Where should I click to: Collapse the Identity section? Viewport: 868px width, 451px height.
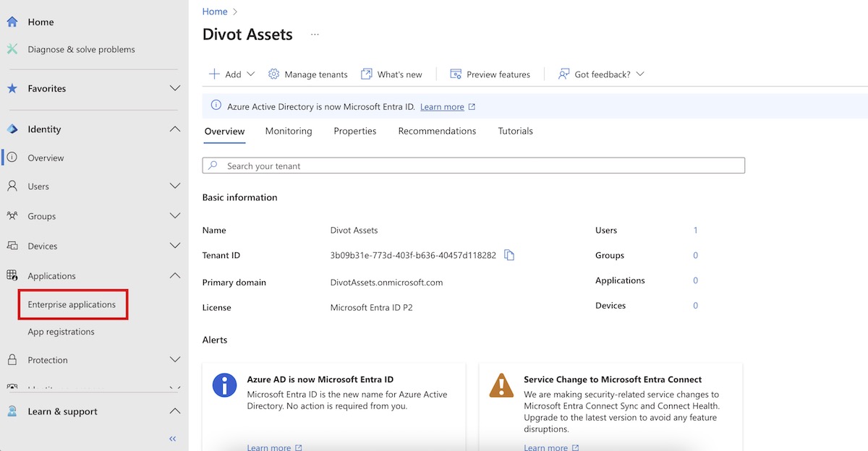coord(174,129)
